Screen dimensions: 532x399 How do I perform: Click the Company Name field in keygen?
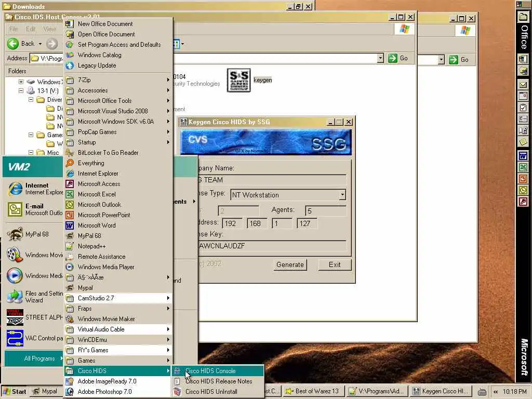(272, 180)
